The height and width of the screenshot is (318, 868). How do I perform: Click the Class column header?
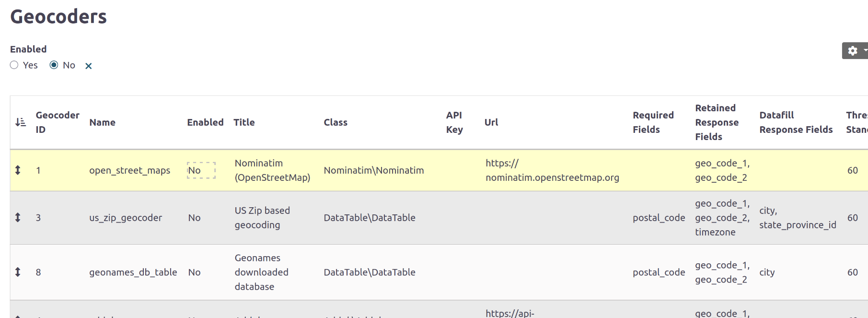(x=336, y=122)
